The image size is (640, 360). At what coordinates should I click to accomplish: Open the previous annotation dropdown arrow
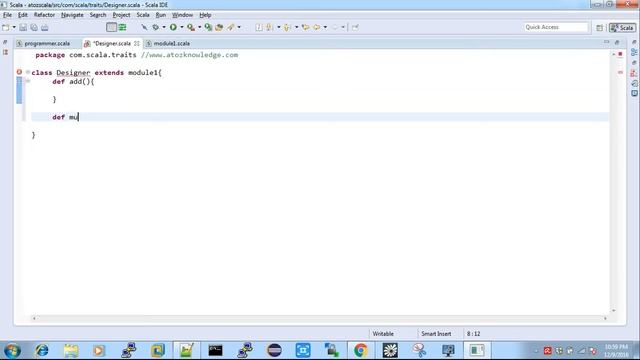point(296,27)
